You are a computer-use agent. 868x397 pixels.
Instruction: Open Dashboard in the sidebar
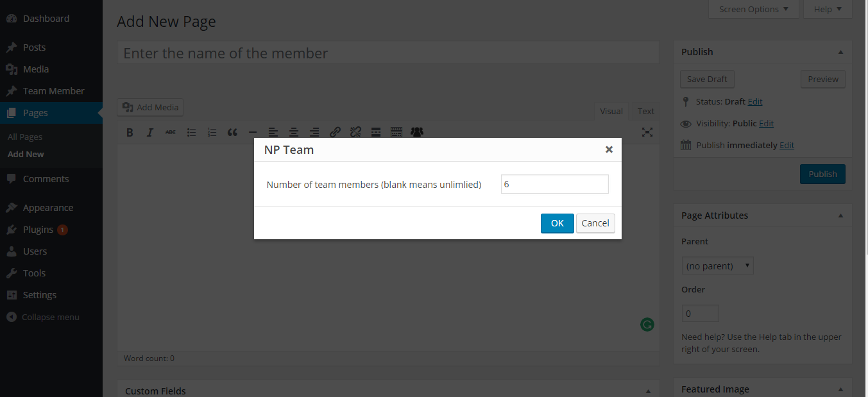click(51, 19)
